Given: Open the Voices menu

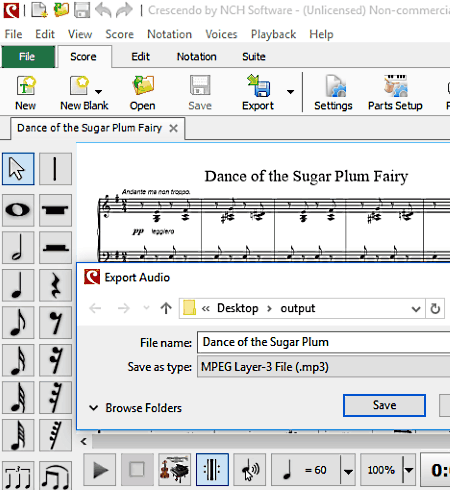Looking at the screenshot, I should 221,34.
